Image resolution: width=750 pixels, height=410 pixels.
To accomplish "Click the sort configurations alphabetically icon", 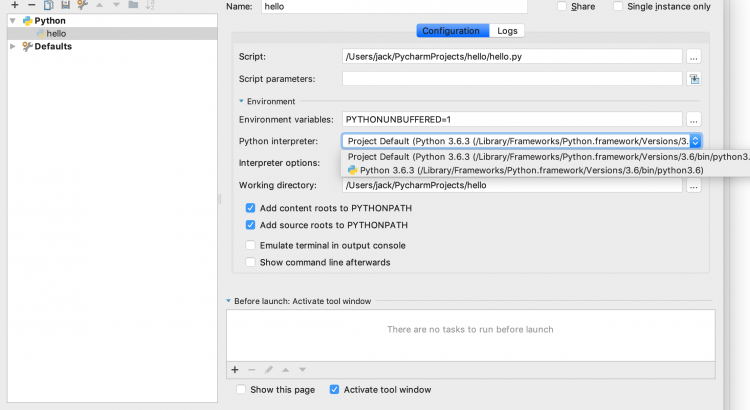I will [150, 5].
